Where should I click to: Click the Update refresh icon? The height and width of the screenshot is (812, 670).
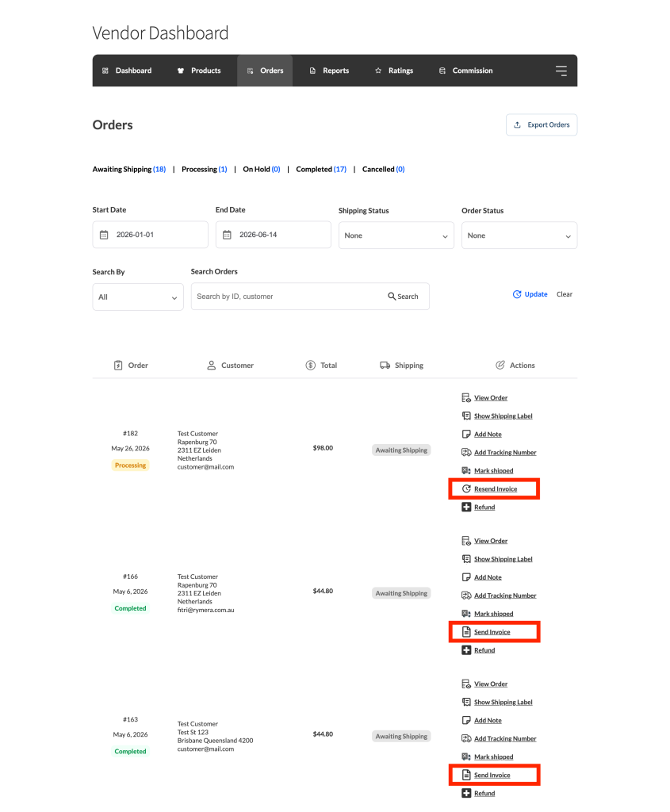point(517,294)
